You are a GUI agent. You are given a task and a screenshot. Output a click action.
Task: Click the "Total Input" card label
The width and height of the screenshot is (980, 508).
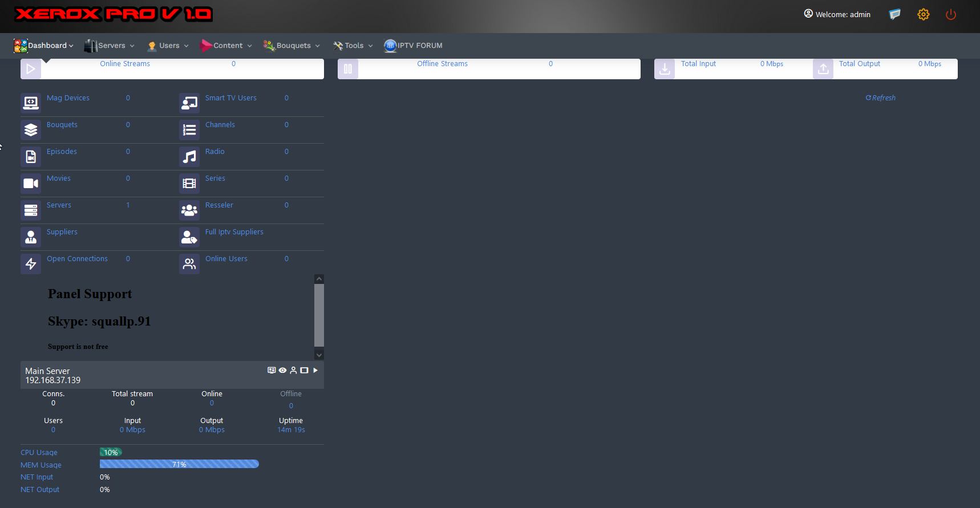point(698,64)
